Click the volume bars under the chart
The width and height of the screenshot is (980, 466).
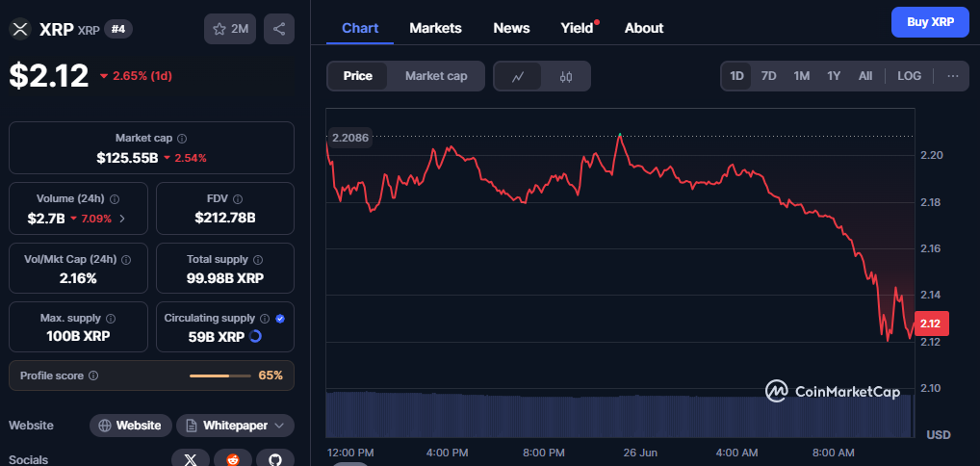tap(618, 415)
